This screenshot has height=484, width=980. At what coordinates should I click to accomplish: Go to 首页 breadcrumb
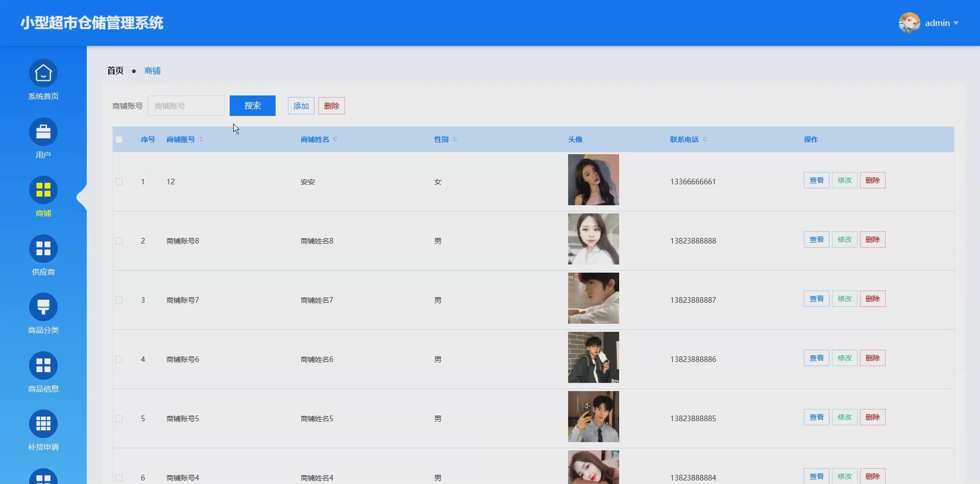point(115,71)
